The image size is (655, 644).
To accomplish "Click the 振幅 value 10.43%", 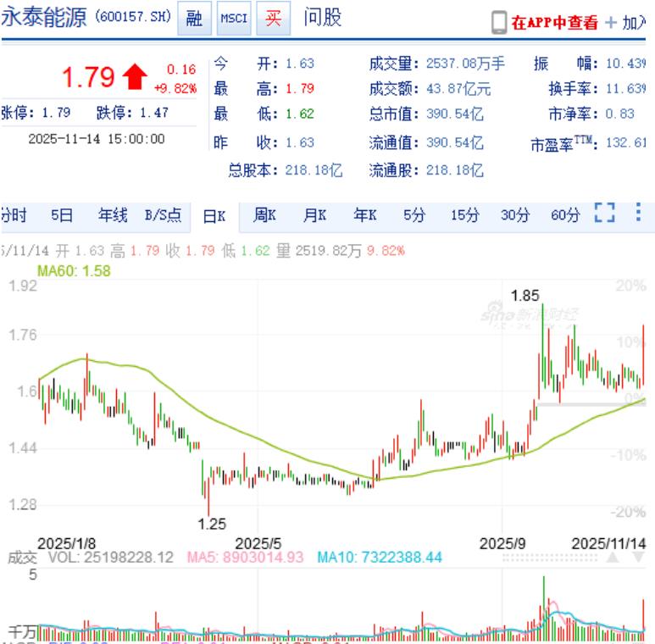I will pos(625,64).
